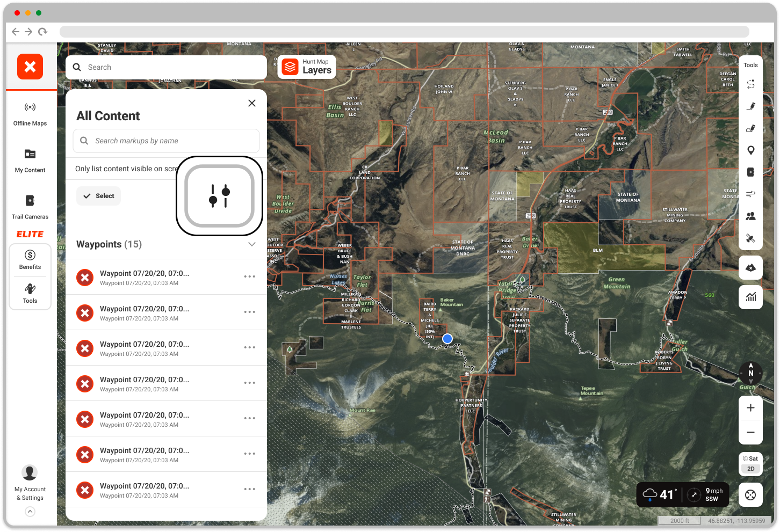Click the onX orange logo icon
Screen dimensions: 780x532
click(30, 67)
